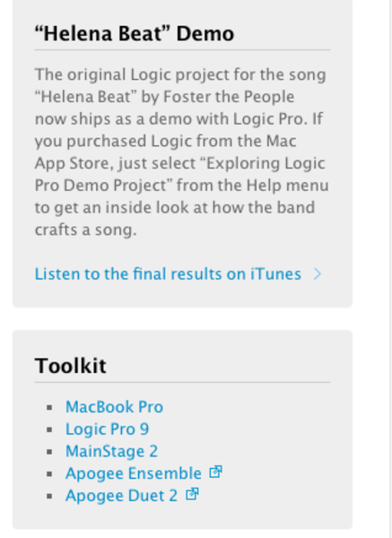This screenshot has width=392, height=538.
Task: Click the "Foster the People" text in the paragraph
Action: point(229,97)
